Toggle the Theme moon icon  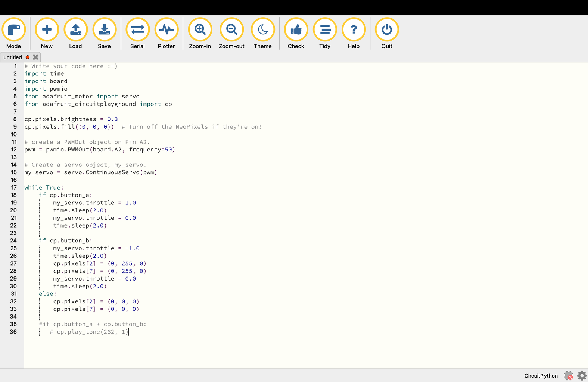tap(263, 30)
